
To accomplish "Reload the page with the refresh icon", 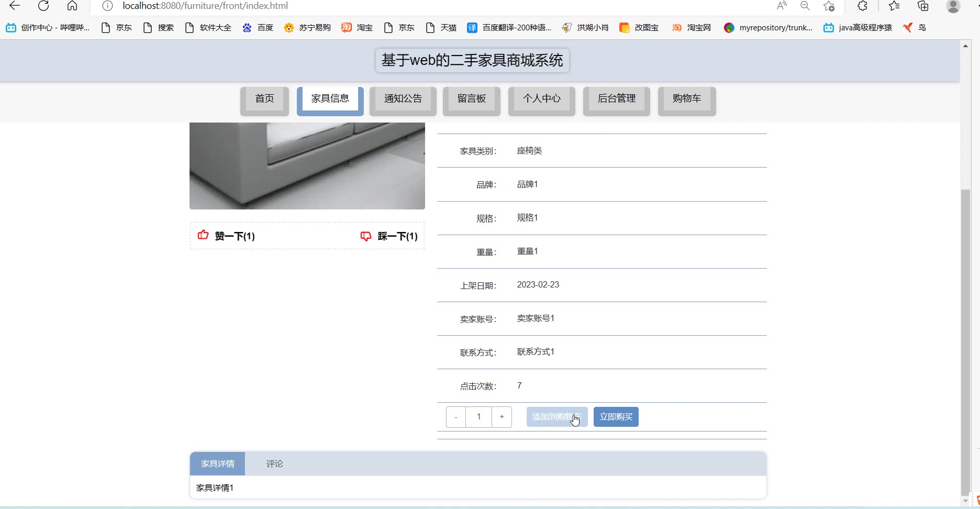I will (43, 6).
